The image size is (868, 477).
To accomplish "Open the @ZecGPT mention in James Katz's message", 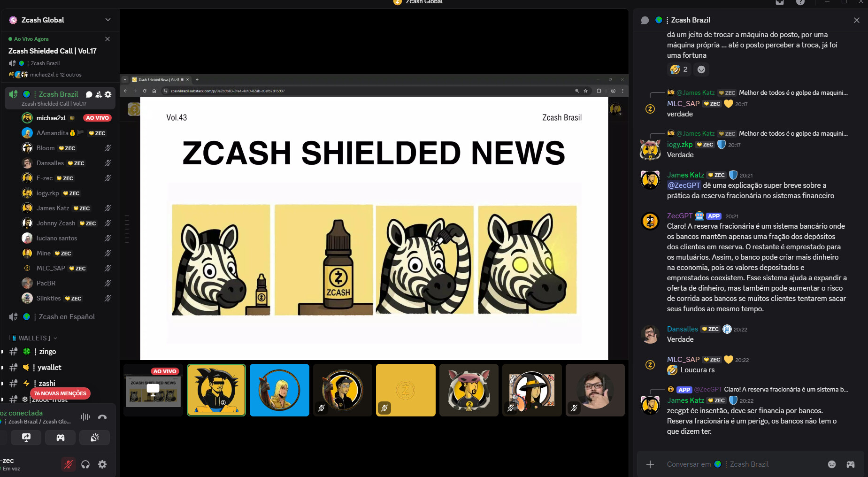I will pos(684,185).
